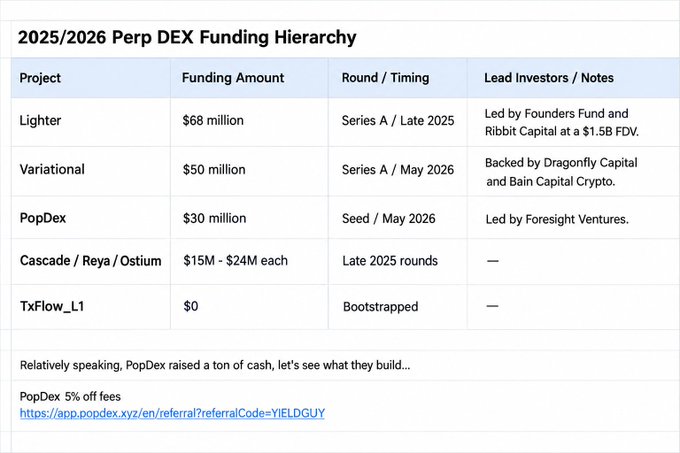Image resolution: width=680 pixels, height=453 pixels.
Task: Click the dash in the Cascade row notes
Action: point(493,261)
